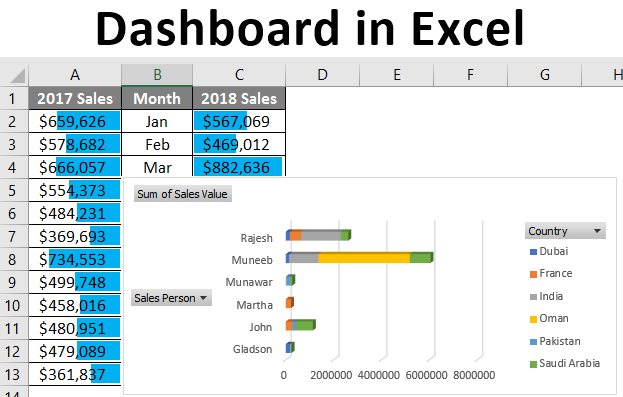
Task: Select cell with $484,231
Action: tap(75, 213)
